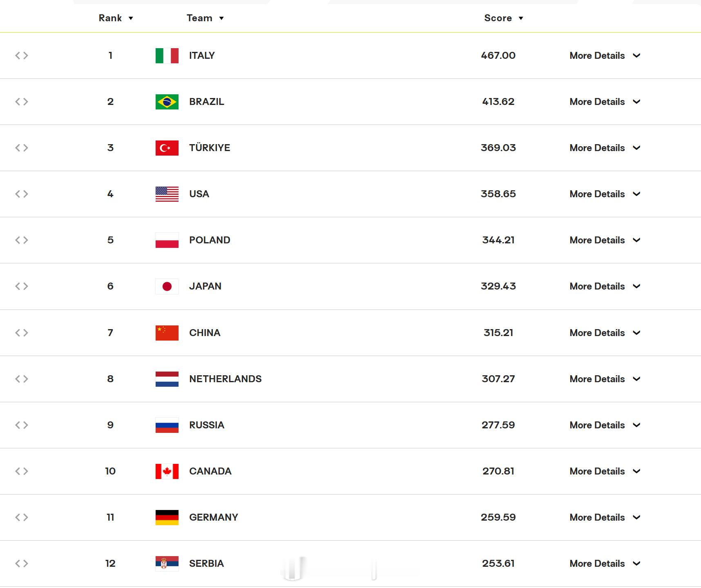Sort the table by Team column
The image size is (701, 588).
[x=205, y=18]
